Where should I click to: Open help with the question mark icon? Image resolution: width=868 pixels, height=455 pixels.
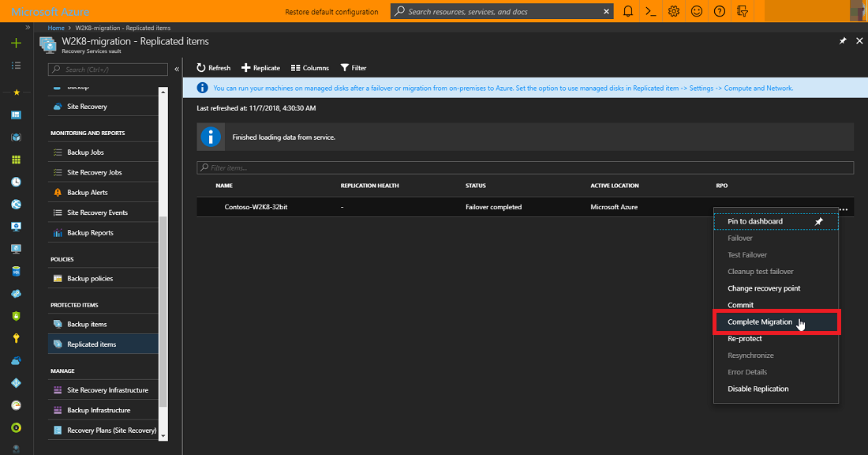718,11
